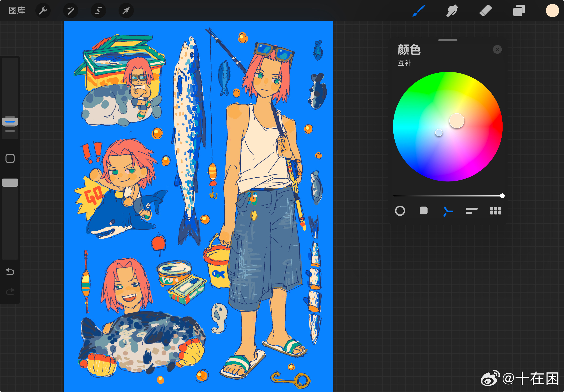Switch to Harmony color tab
Image resolution: width=564 pixels, height=392 pixels.
coord(448,211)
